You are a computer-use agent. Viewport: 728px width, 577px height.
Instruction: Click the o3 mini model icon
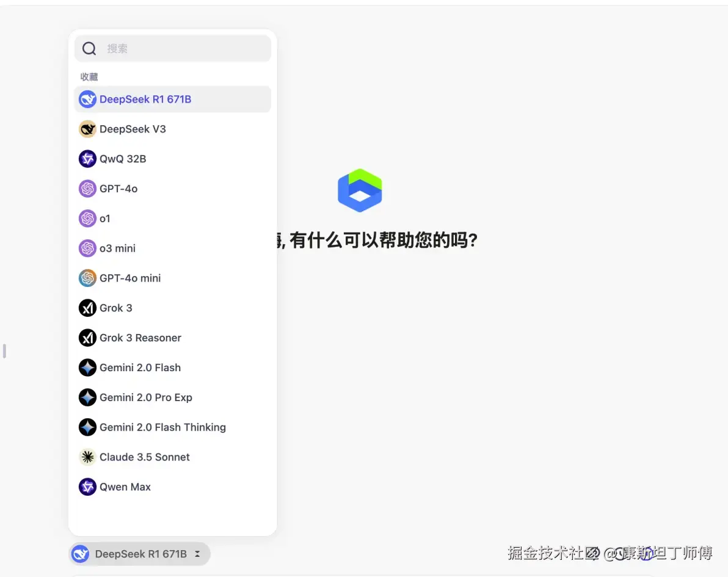pyautogui.click(x=87, y=249)
